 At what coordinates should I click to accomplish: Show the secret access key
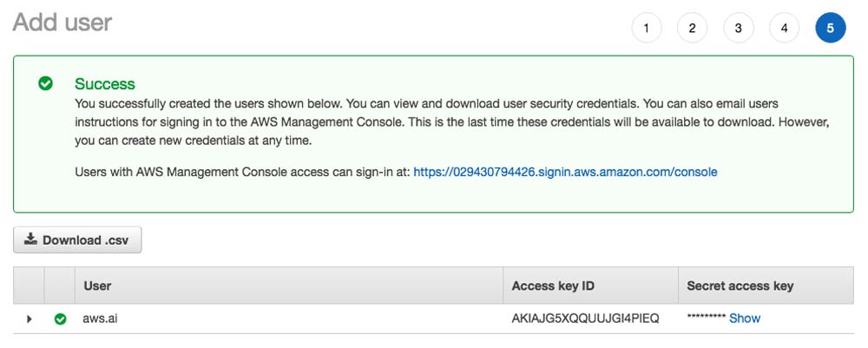(x=744, y=318)
